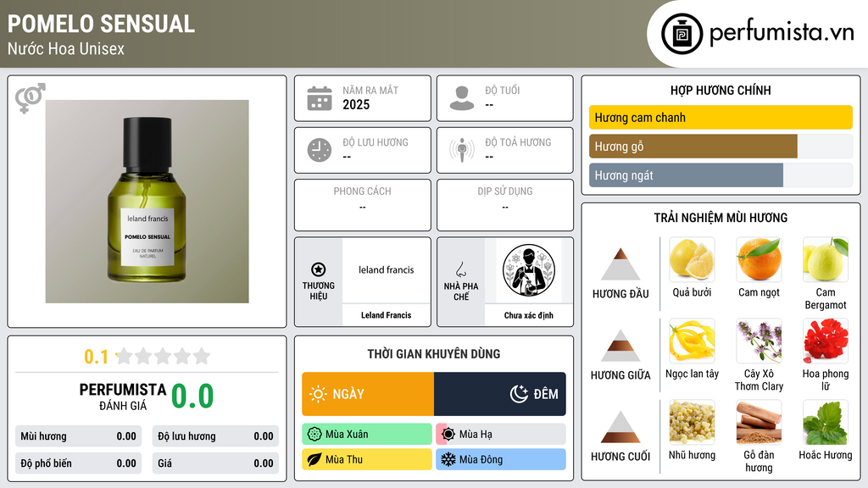Click the Hương đầu pyramid icon

(x=620, y=264)
